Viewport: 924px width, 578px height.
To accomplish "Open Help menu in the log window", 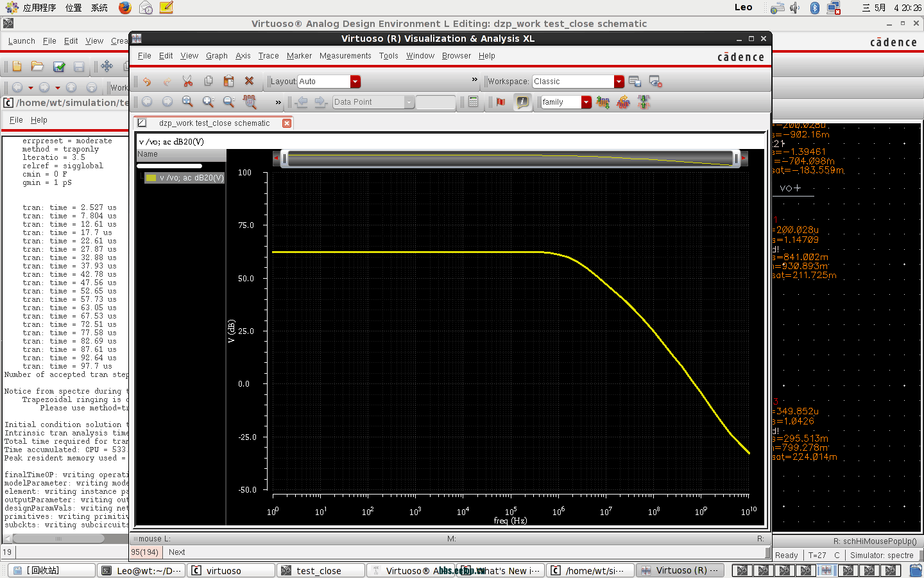I will [38, 120].
